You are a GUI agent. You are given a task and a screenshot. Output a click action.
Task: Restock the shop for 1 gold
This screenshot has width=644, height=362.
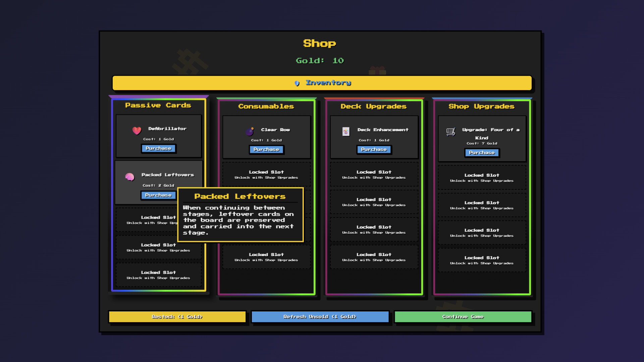pyautogui.click(x=177, y=316)
